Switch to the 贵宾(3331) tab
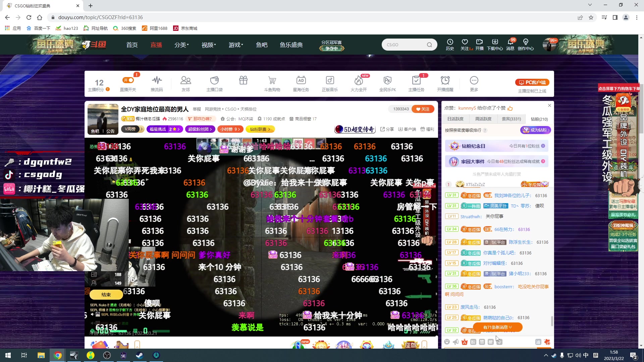Image resolution: width=644 pixels, height=362 pixels. (x=511, y=119)
